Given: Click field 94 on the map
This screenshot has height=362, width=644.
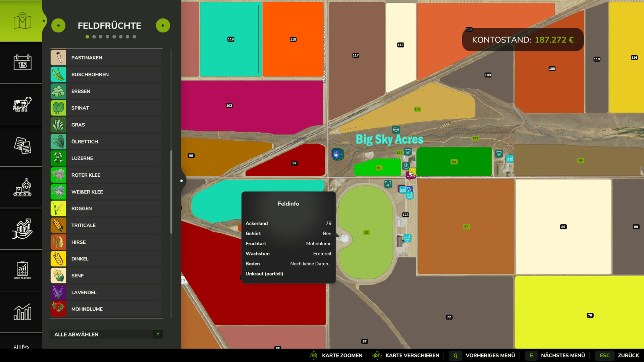Looking at the screenshot, I should [x=454, y=162].
